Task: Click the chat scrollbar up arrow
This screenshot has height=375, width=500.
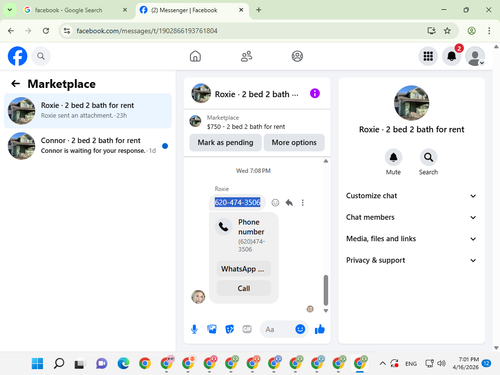Action: coord(326,161)
